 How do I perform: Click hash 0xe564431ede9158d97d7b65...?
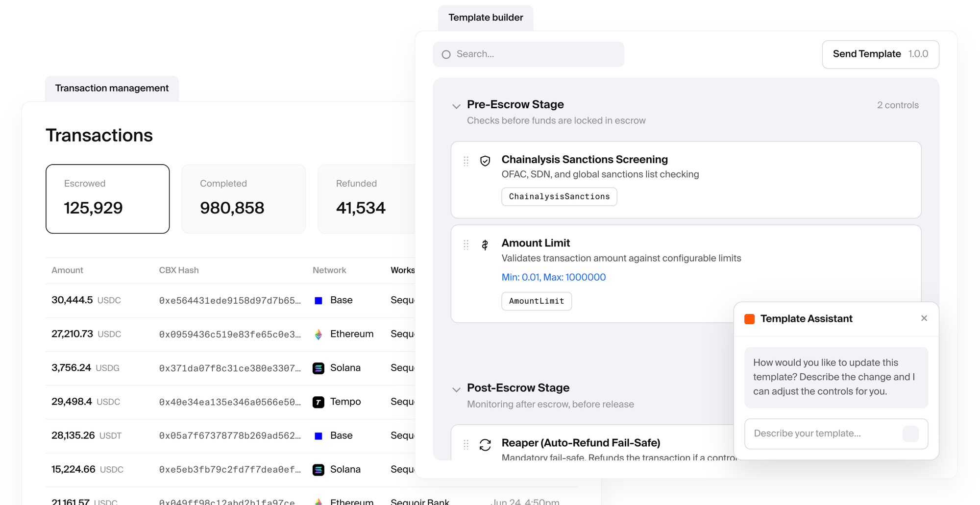pyautogui.click(x=230, y=300)
